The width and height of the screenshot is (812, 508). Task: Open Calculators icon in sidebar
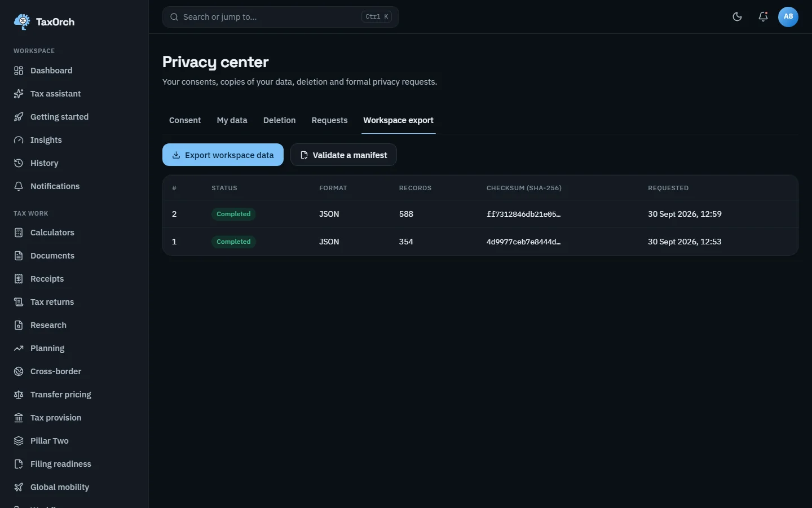point(19,233)
